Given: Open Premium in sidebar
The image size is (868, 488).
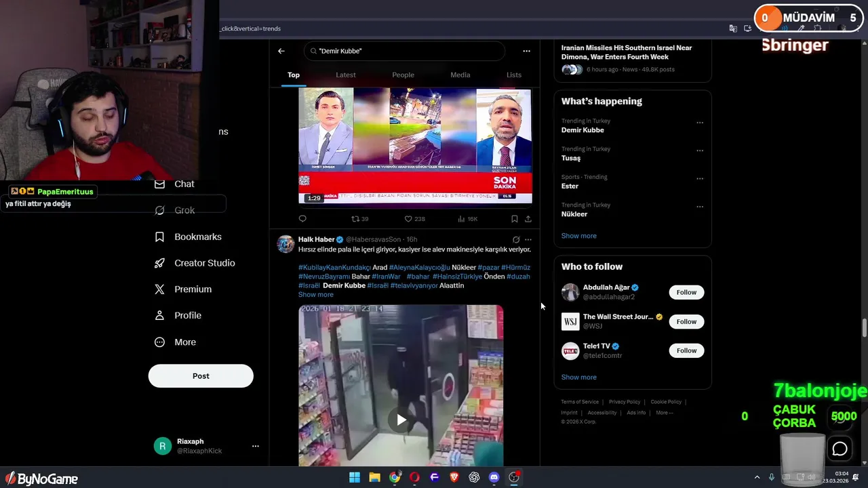Looking at the screenshot, I should coord(184,289).
